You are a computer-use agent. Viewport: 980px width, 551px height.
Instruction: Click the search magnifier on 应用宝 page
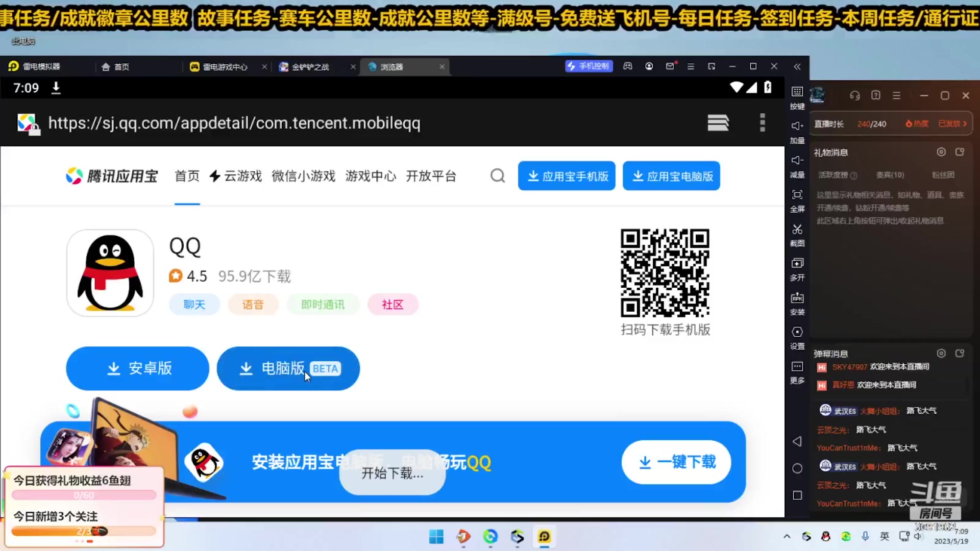498,176
